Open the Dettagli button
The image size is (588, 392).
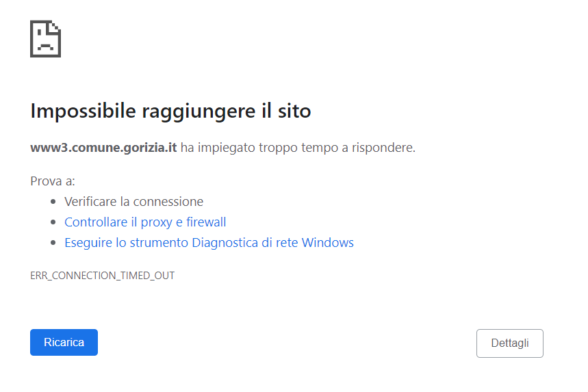(x=509, y=343)
